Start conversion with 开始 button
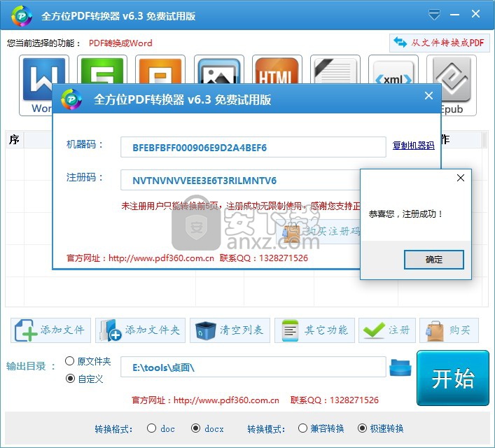Screen dimensions: 495x448 453,378
